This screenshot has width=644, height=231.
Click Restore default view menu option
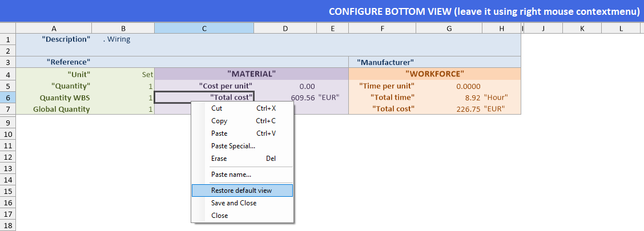tap(241, 191)
